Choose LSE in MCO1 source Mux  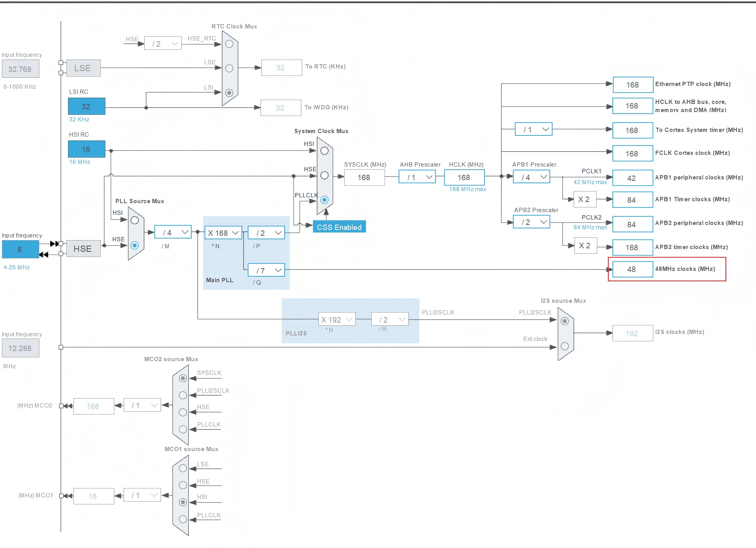(x=183, y=468)
